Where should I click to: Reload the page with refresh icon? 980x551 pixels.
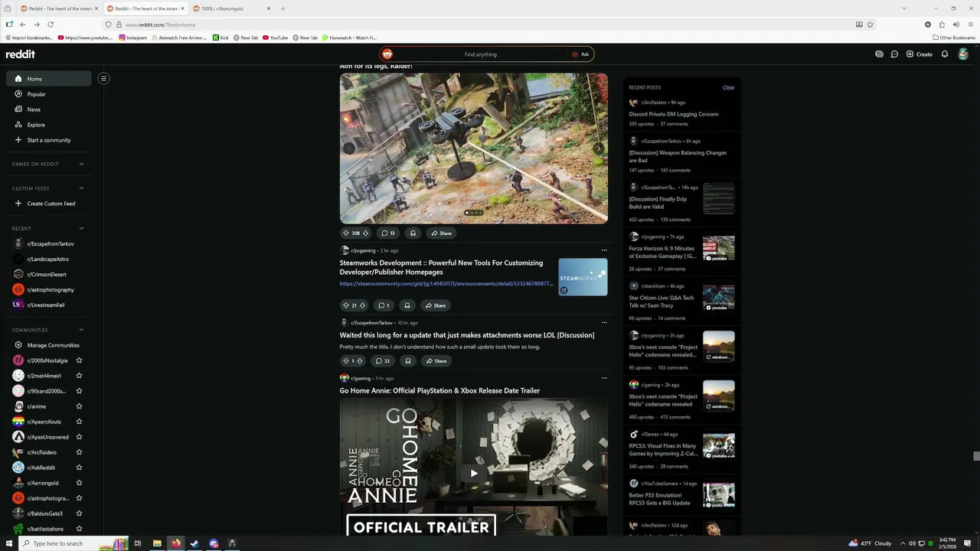[50, 24]
